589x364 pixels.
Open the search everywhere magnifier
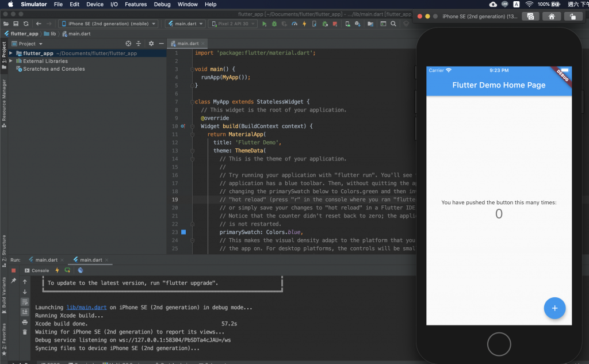[393, 24]
